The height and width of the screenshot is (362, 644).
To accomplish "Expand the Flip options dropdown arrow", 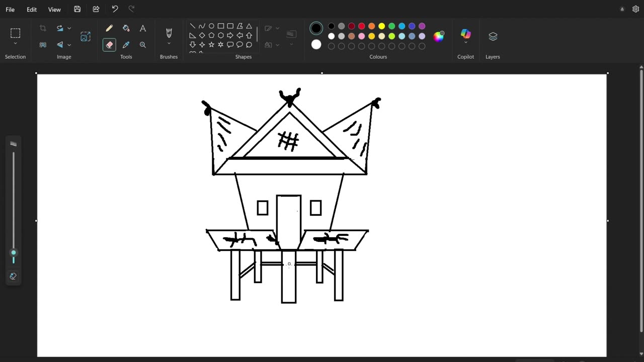I will pos(69,45).
